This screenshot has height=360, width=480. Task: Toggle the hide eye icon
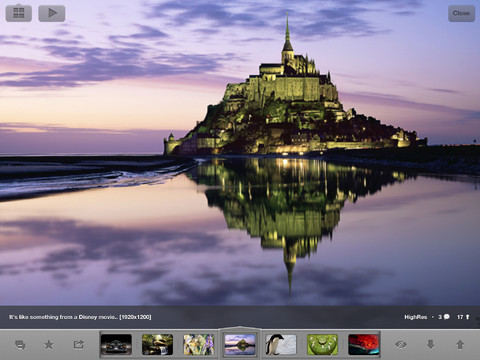coord(401,344)
